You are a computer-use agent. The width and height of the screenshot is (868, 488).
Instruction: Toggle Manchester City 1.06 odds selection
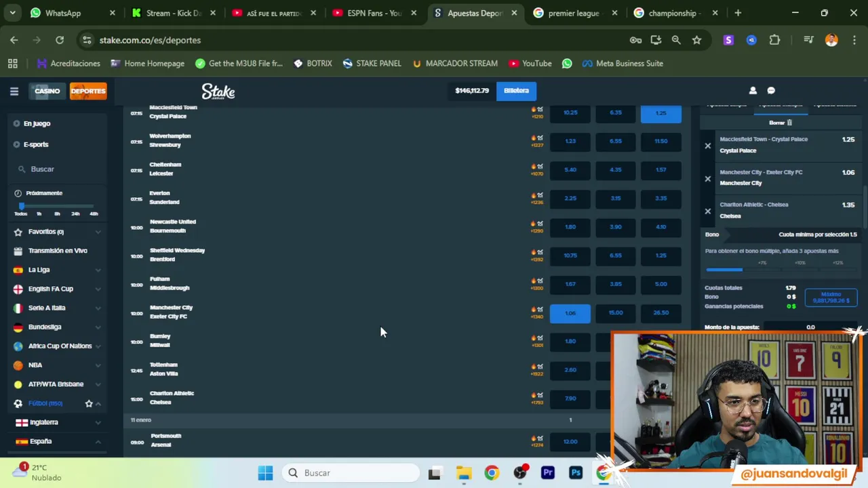pyautogui.click(x=570, y=313)
